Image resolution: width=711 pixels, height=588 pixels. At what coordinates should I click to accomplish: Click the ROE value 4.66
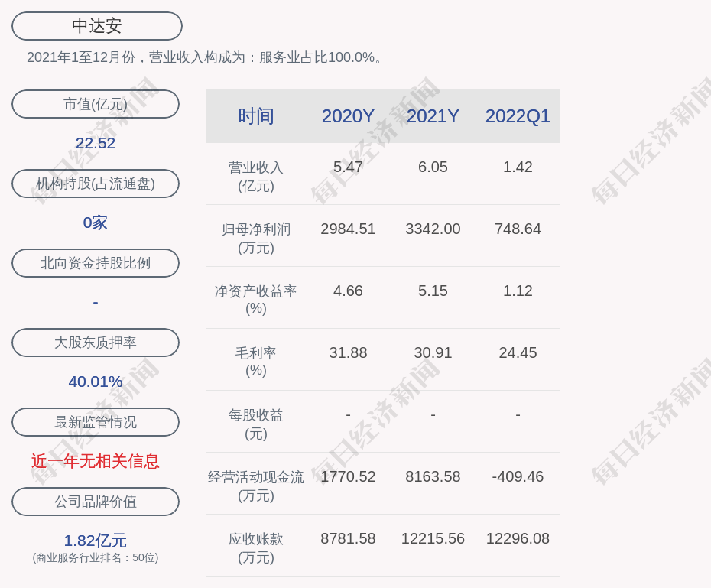click(348, 291)
